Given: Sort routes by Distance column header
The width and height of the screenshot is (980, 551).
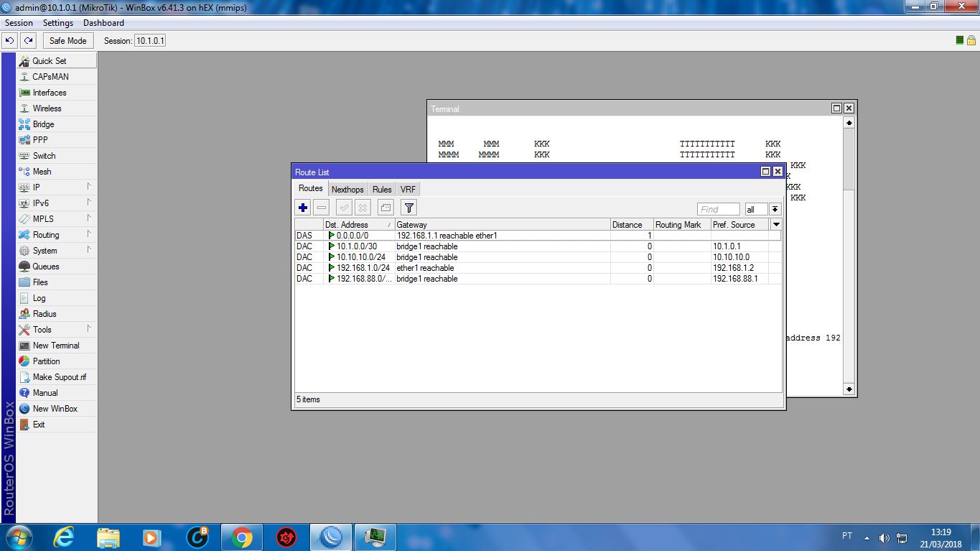Looking at the screenshot, I should [632, 225].
